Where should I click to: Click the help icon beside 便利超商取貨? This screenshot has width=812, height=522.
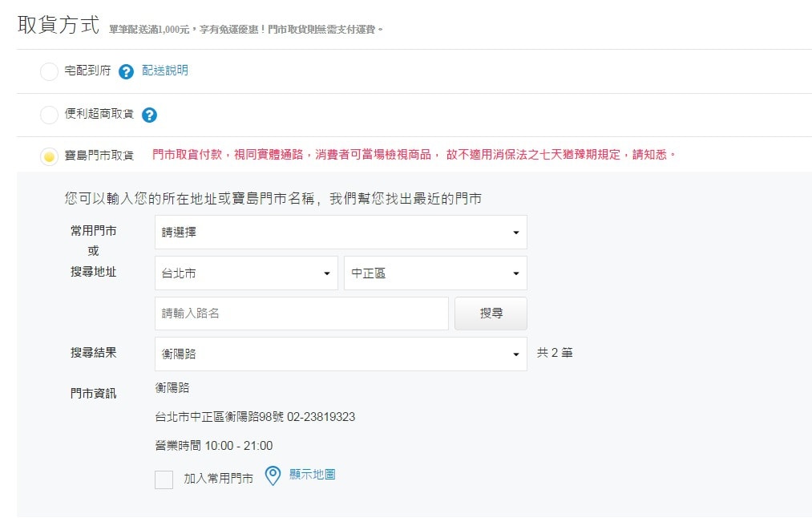tap(149, 115)
